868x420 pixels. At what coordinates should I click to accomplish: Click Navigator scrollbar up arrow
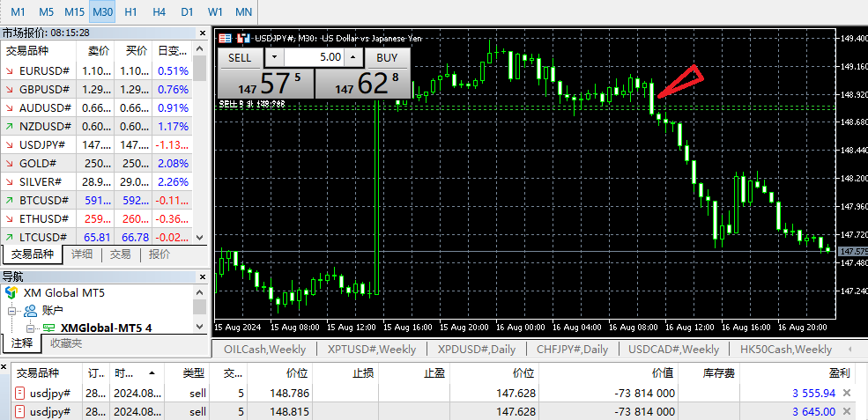pyautogui.click(x=200, y=292)
